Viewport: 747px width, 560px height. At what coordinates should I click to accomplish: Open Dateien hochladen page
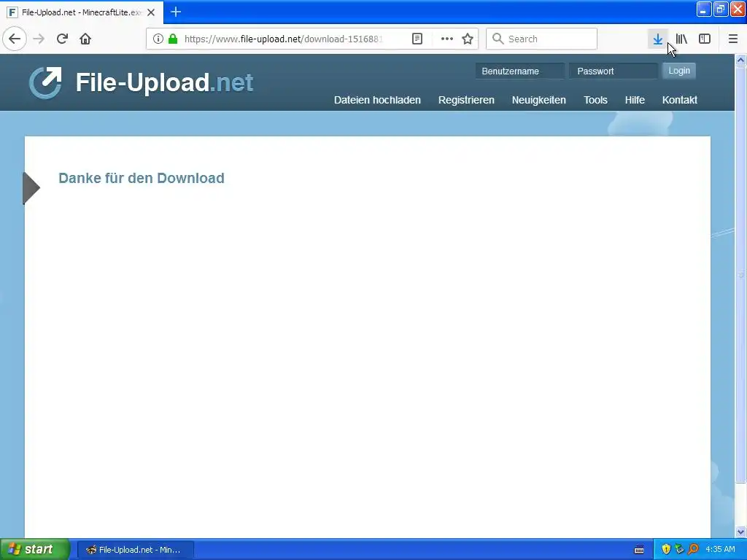[x=377, y=100]
